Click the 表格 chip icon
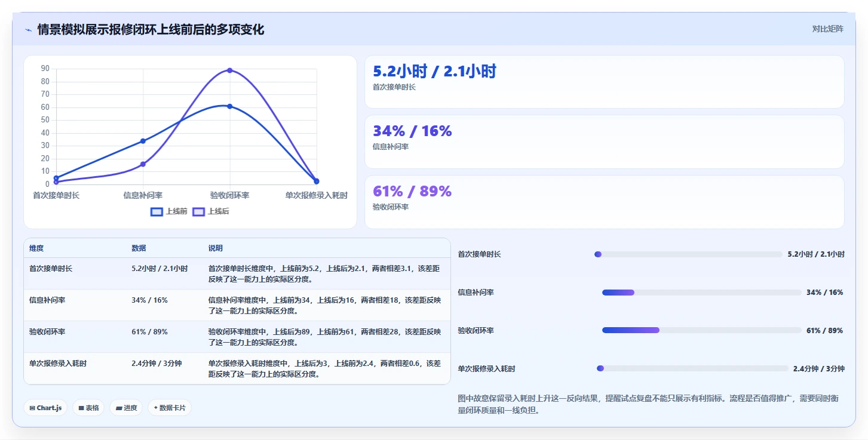Screen dimensions: 868x440 point(81,408)
